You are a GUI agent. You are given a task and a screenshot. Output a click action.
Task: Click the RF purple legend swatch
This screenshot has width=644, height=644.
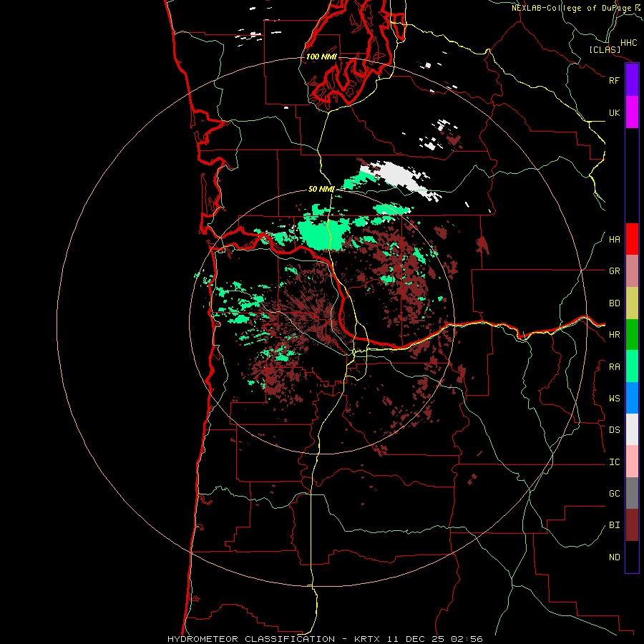click(x=632, y=80)
